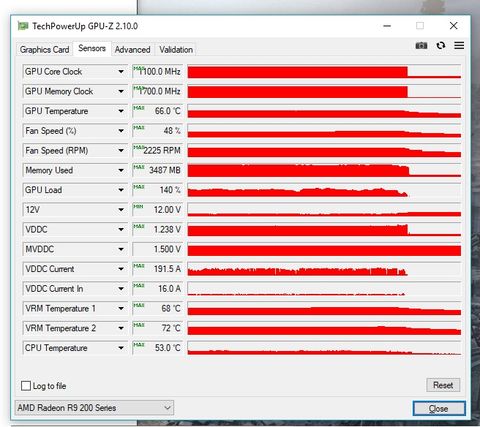Go to the Validation tab
The width and height of the screenshot is (480, 427).
(x=176, y=49)
